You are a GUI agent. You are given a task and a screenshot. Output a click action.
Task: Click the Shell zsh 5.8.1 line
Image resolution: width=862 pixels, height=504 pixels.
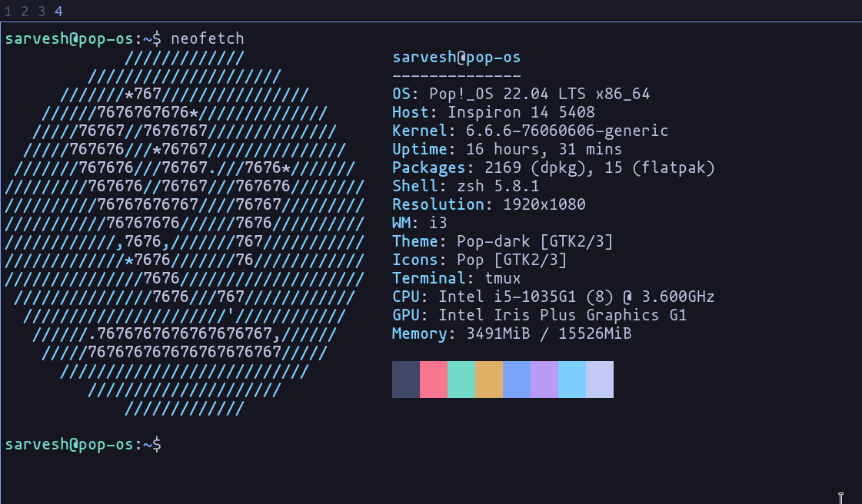[x=466, y=186]
